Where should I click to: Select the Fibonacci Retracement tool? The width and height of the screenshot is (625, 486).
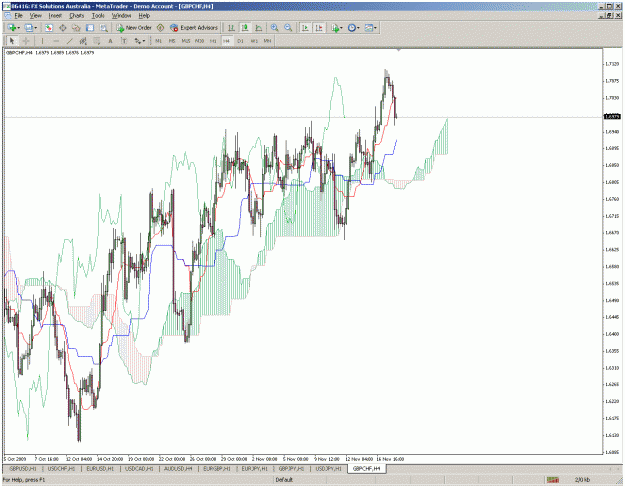click(x=96, y=41)
